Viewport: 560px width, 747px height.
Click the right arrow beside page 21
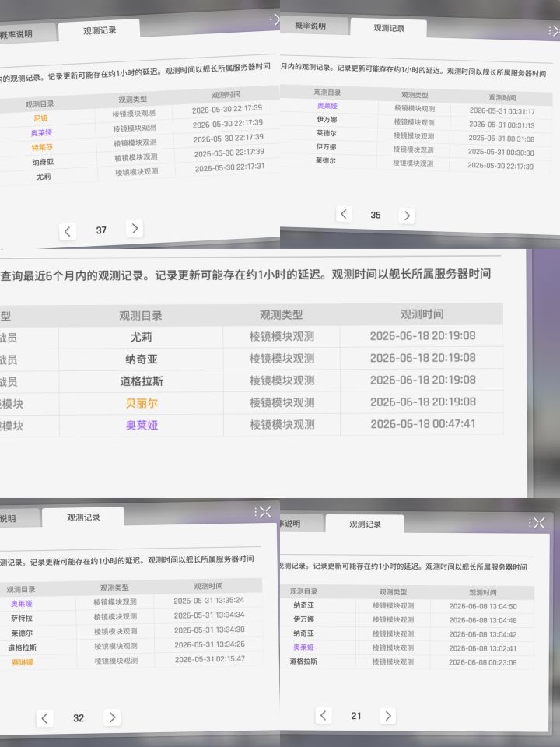[x=387, y=716]
